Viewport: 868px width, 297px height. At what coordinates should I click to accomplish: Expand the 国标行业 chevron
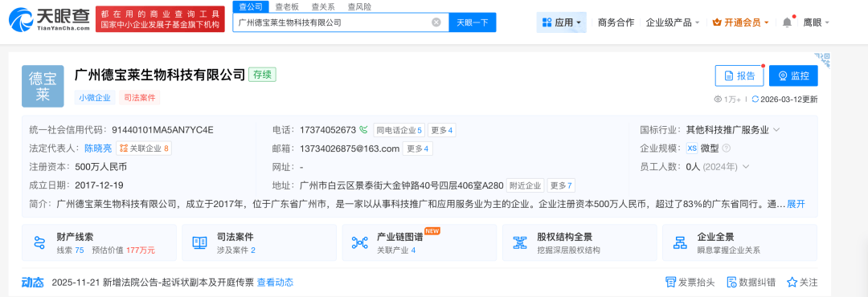pyautogui.click(x=776, y=130)
